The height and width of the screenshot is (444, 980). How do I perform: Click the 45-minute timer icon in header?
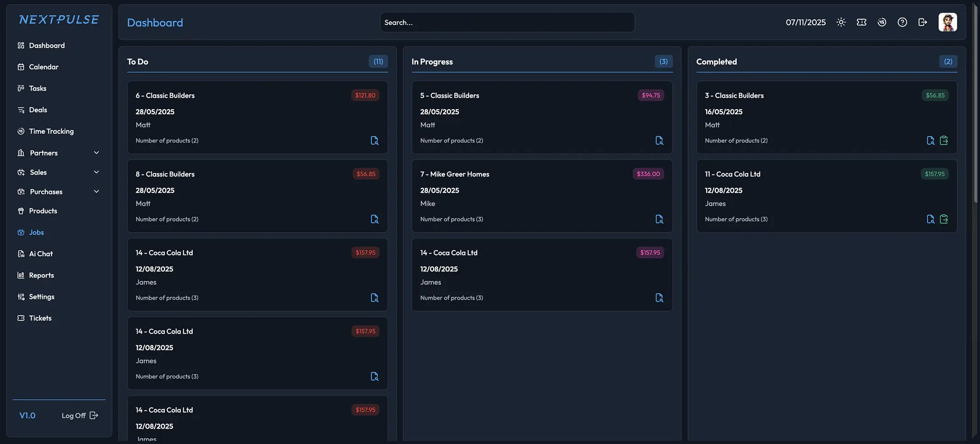tap(881, 22)
